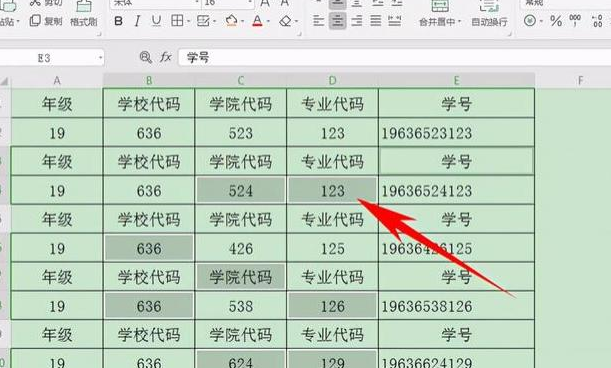Select cell with student ID 19636538126
This screenshot has width=611, height=368.
[456, 306]
